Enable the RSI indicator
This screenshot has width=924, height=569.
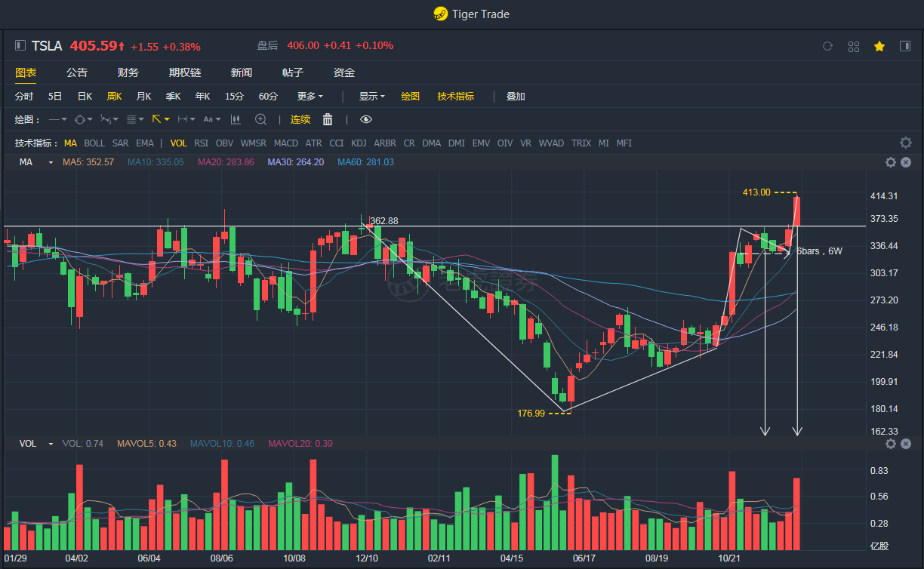pos(202,143)
